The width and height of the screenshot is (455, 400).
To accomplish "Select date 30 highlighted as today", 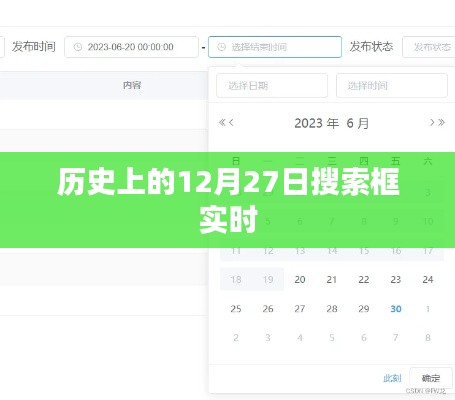I will pos(396,309).
